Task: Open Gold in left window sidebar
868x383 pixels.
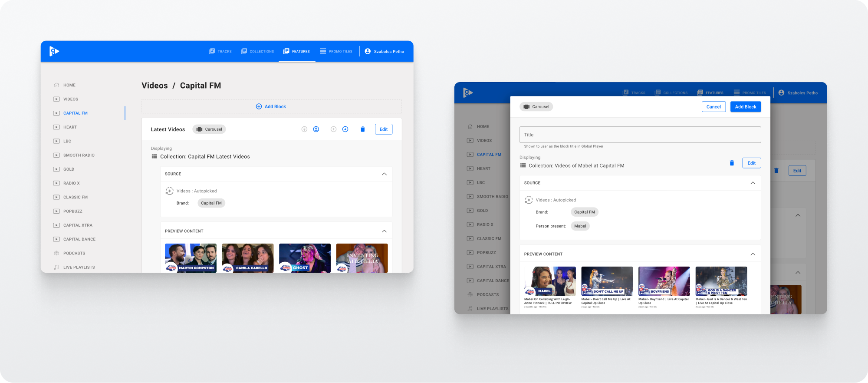Action: pyautogui.click(x=64, y=169)
